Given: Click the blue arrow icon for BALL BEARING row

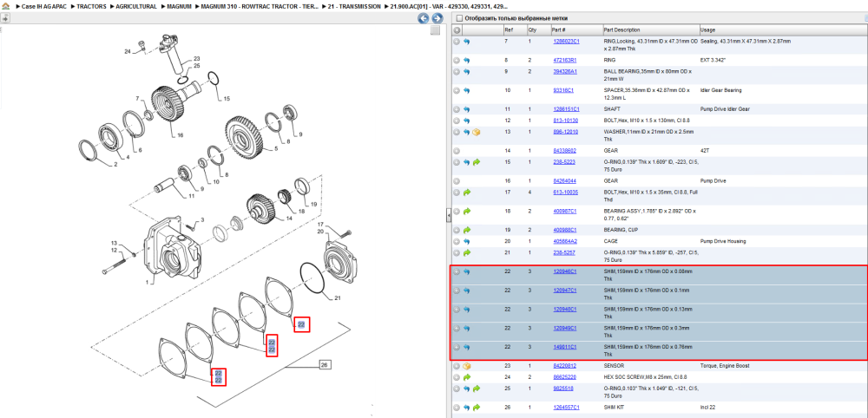Looking at the screenshot, I should point(466,72).
